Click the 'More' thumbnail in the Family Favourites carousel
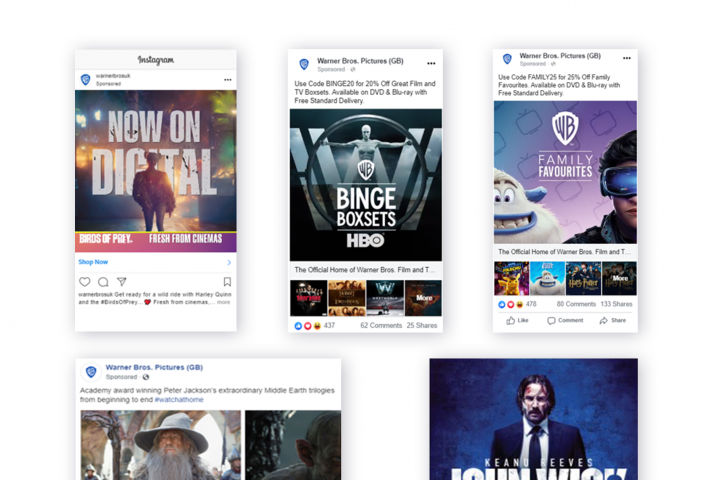The width and height of the screenshot is (720, 480). [619, 278]
